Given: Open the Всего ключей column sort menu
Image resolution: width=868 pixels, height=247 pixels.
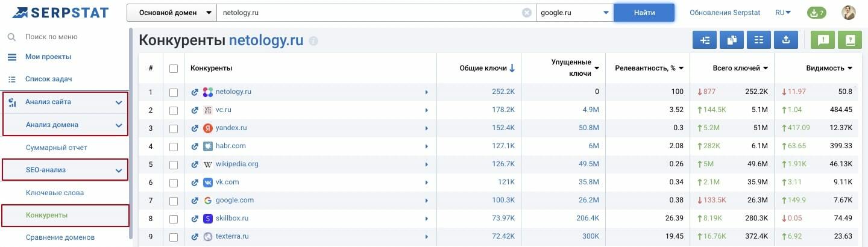Looking at the screenshot, I should click(x=766, y=69).
